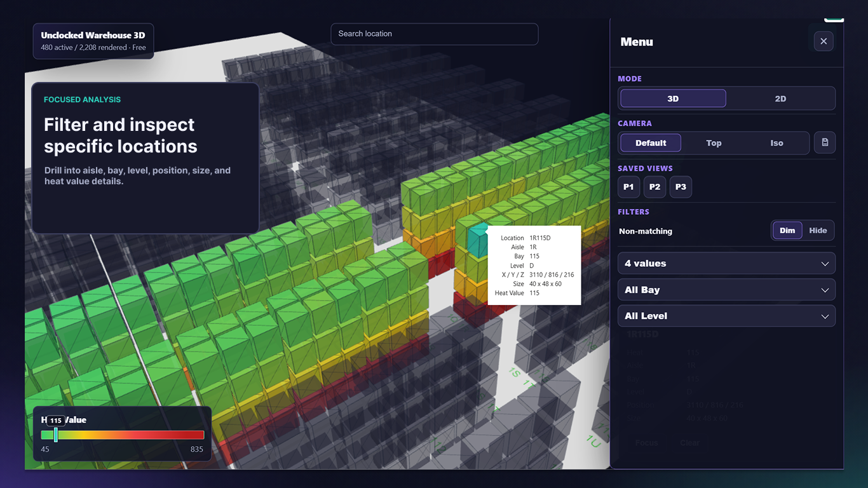Open the "4 values" filter dropdown
This screenshot has width=868, height=488.
[726, 263]
